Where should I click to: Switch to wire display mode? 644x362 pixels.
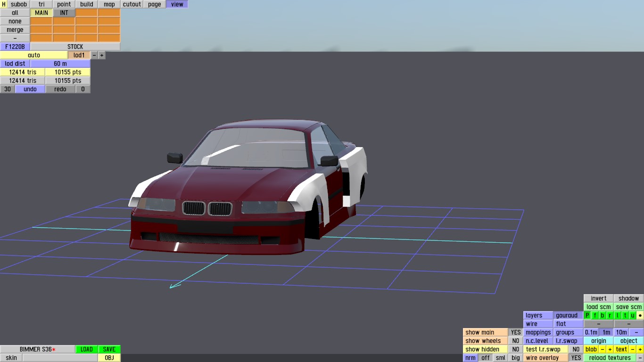(538, 324)
